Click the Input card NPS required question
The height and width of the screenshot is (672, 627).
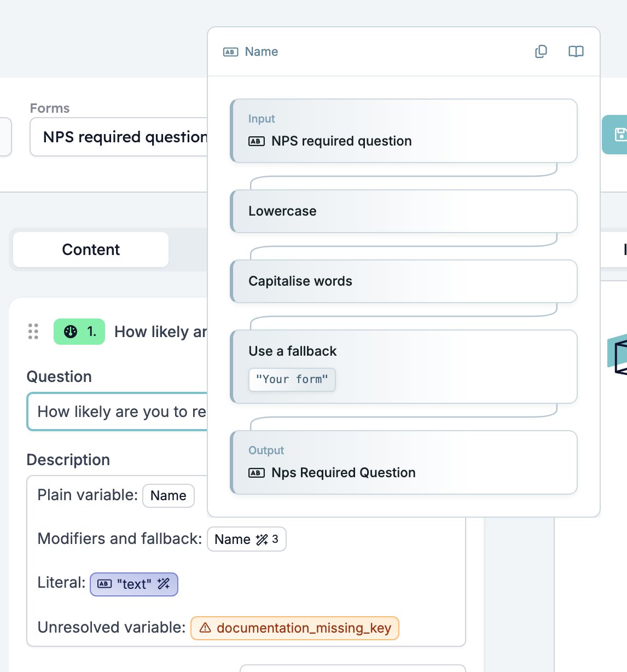pyautogui.click(x=404, y=131)
